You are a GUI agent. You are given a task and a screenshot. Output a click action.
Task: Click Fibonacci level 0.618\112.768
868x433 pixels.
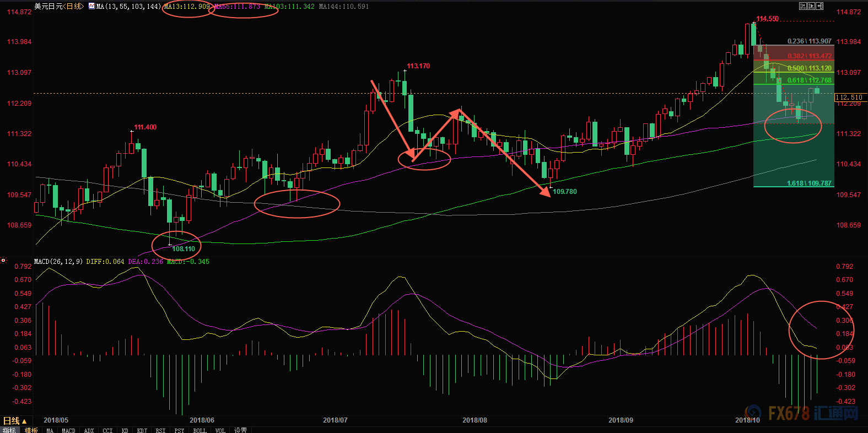click(810, 80)
